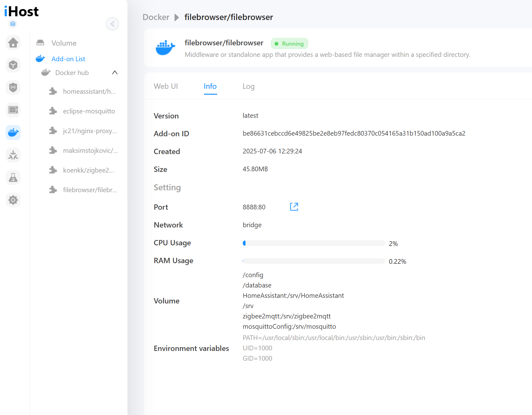Click the Running status badge
532x415 pixels.
[289, 43]
